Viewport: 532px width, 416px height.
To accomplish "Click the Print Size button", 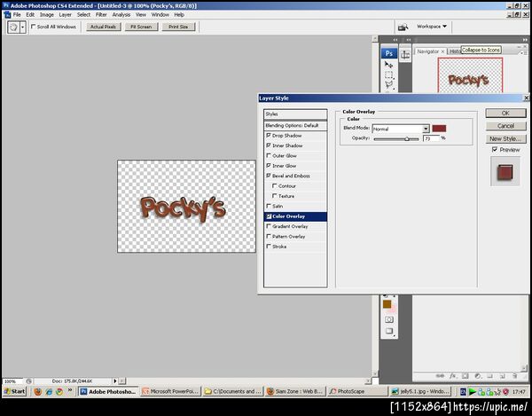I will 178,27.
